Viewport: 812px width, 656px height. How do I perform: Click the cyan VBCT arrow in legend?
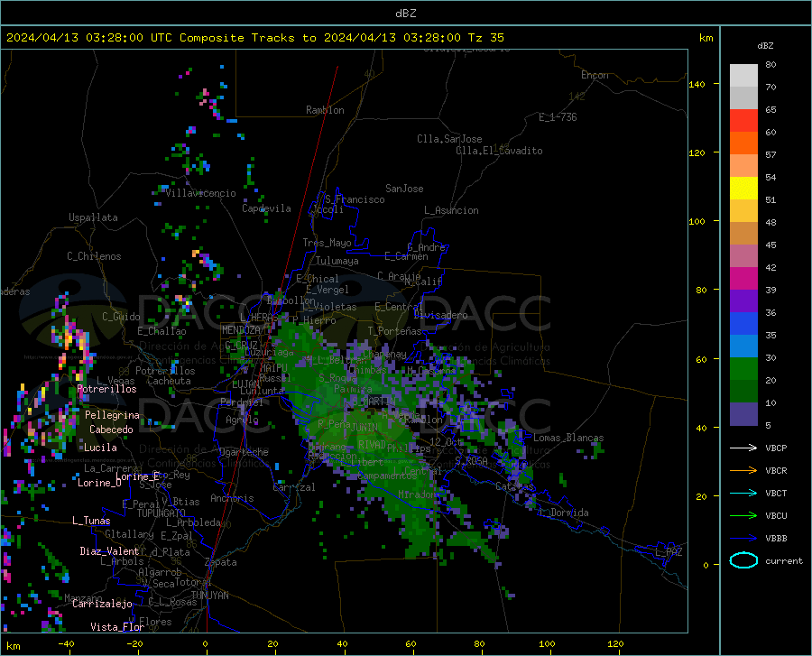click(x=743, y=493)
